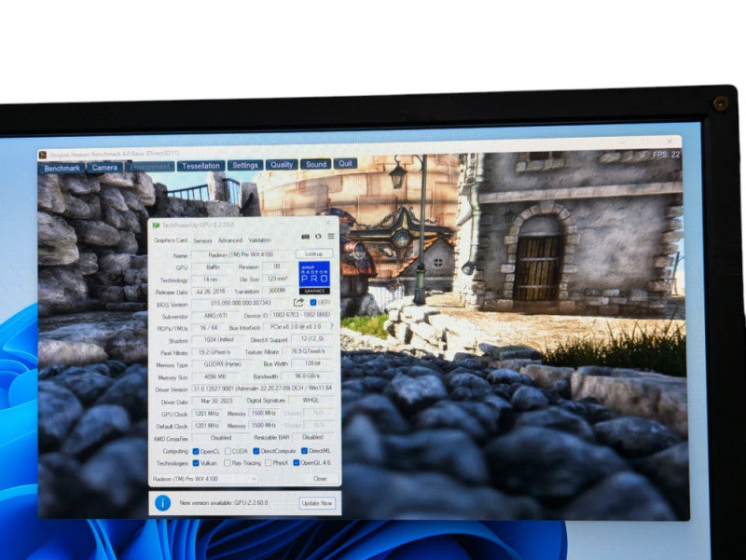Click Camera in Heaven menu
Screen dimensions: 746x560
[104, 168]
